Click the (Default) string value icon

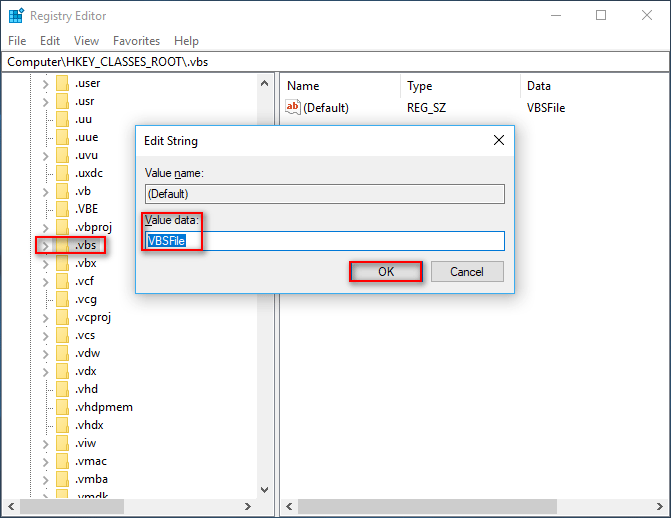click(294, 107)
